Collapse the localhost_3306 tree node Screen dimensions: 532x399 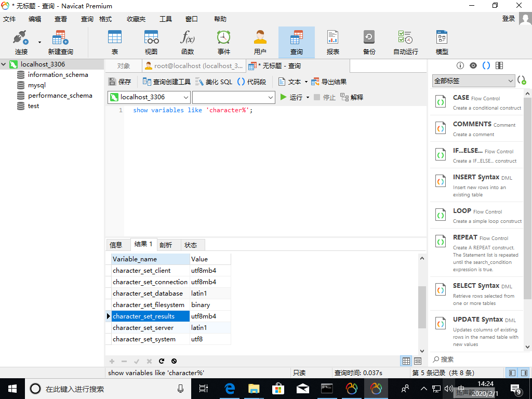tap(4, 64)
